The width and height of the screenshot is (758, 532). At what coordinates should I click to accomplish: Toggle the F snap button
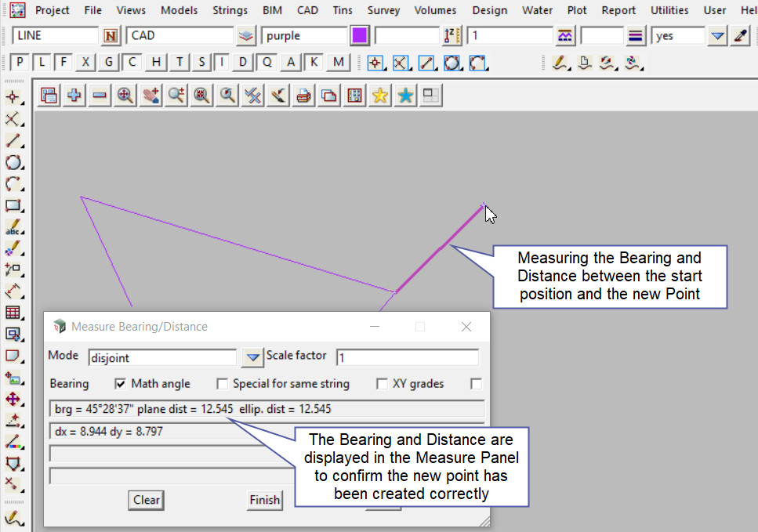point(63,63)
